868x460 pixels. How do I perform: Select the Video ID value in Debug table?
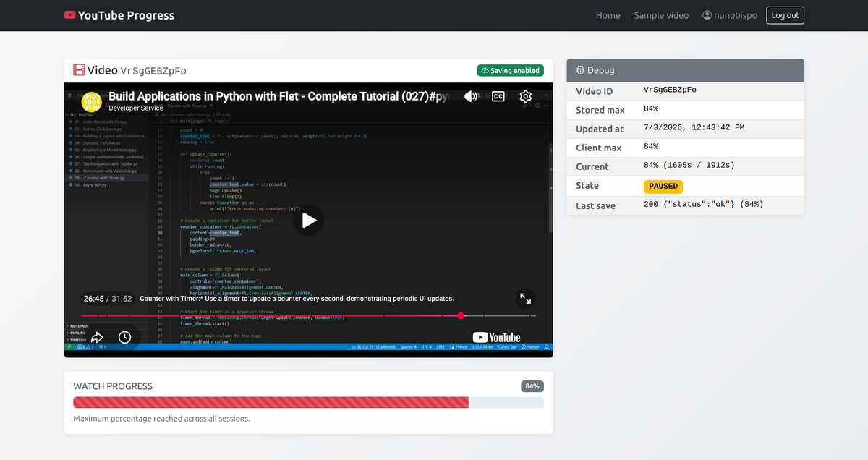[670, 90]
